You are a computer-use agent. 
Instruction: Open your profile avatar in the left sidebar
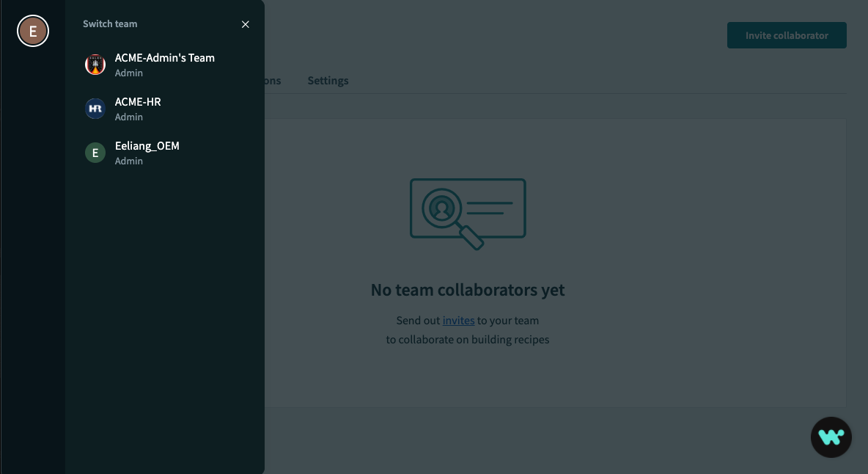(x=33, y=31)
